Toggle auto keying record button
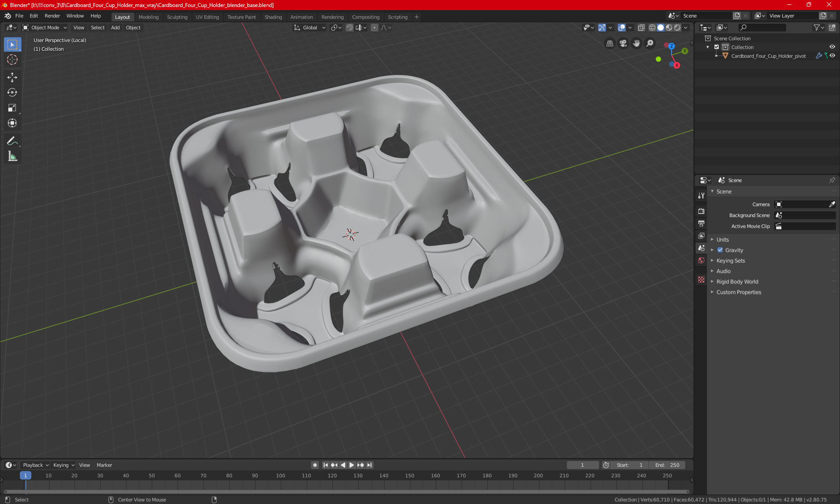 point(315,465)
